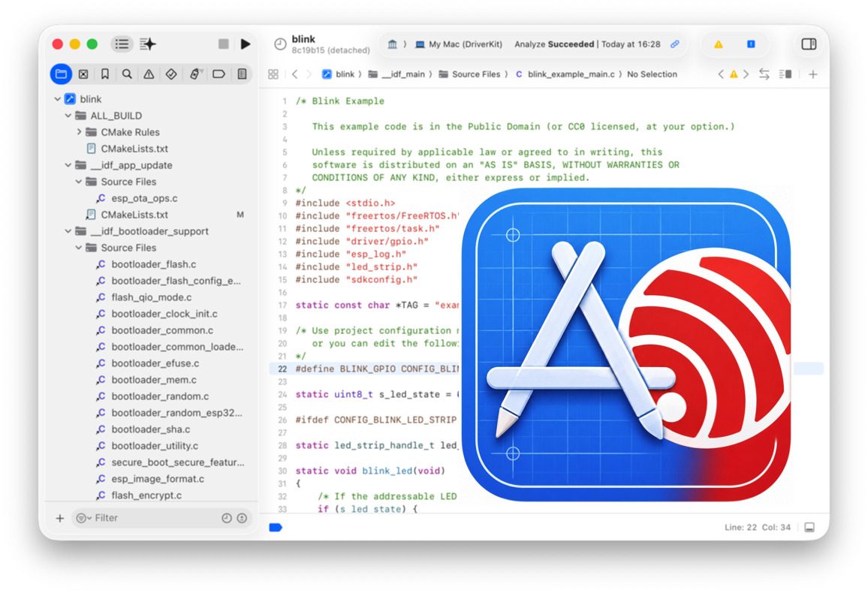Viewport: 868px width, 596px height.
Task: Select flash_qio_mode.c file
Action: (x=151, y=297)
